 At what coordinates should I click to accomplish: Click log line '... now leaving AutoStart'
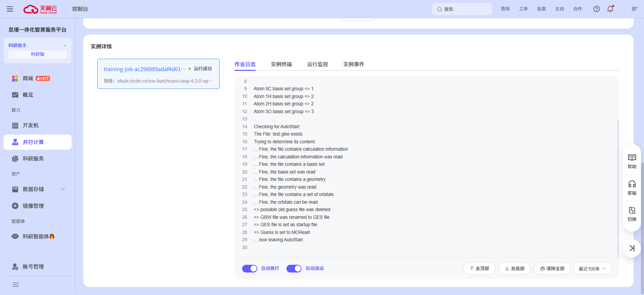point(278,240)
